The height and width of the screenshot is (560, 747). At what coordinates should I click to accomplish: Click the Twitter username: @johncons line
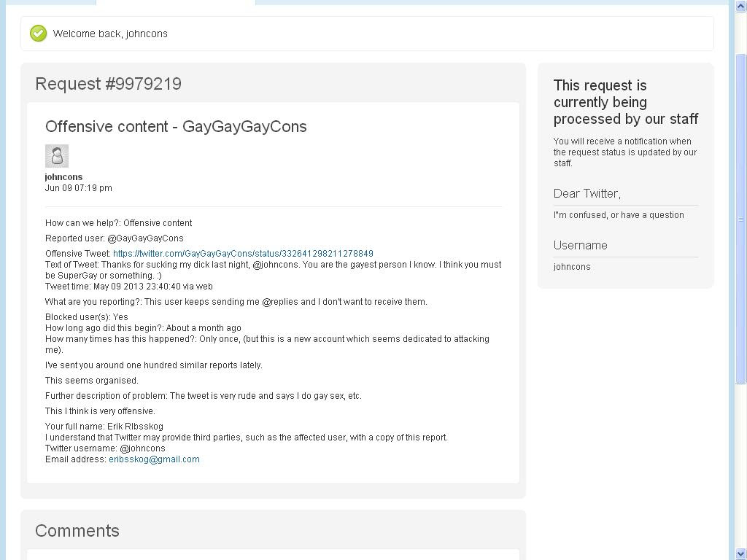tap(105, 448)
